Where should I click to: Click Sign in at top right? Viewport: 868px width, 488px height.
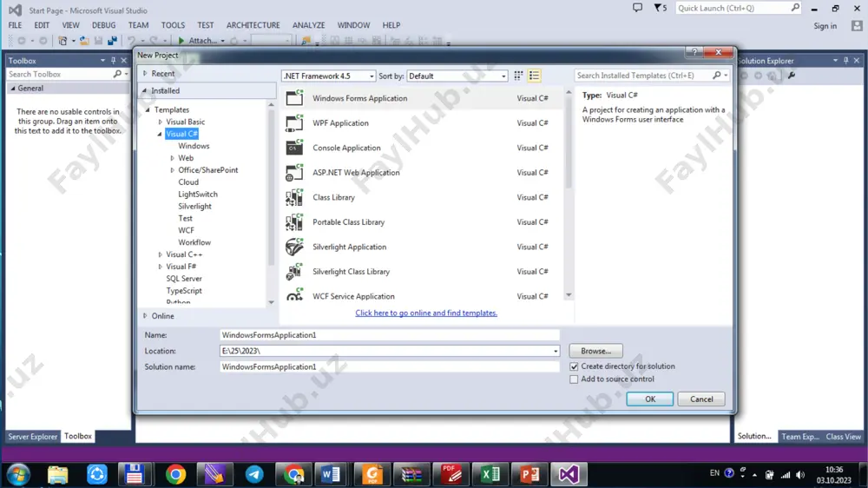[825, 26]
